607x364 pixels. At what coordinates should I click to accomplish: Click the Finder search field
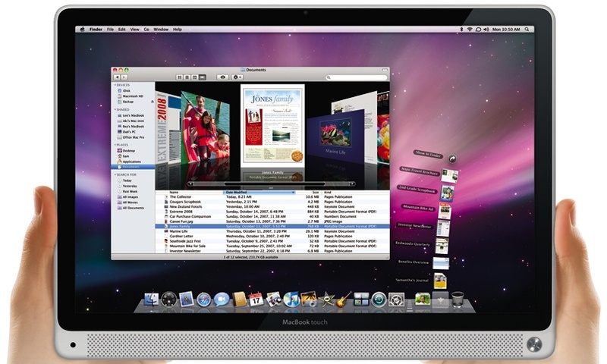[356, 77]
